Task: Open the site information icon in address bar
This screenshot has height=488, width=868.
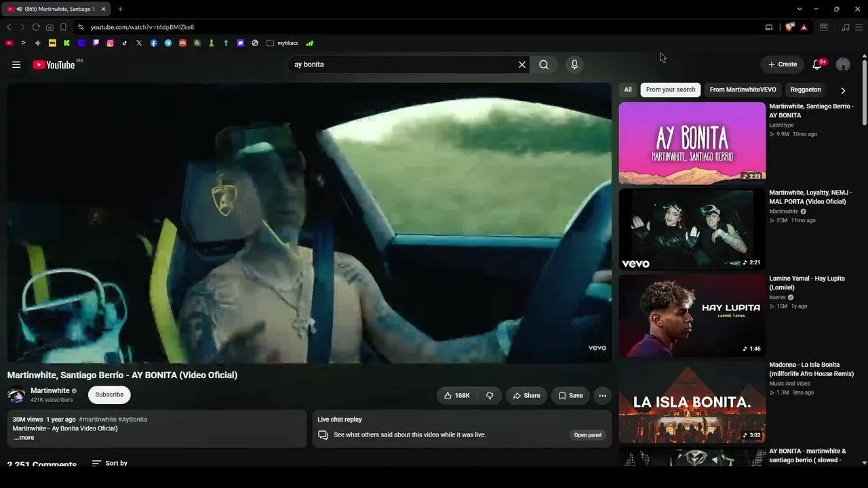Action: (x=81, y=27)
